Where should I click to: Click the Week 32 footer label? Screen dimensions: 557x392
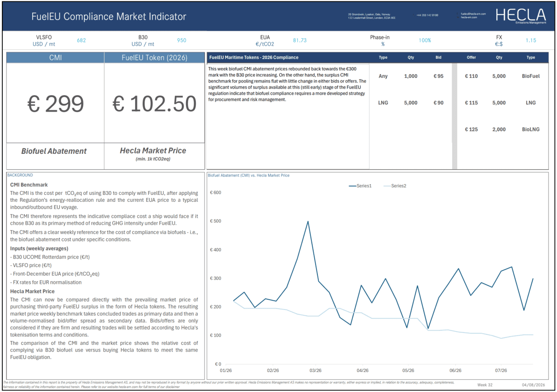tap(485, 385)
